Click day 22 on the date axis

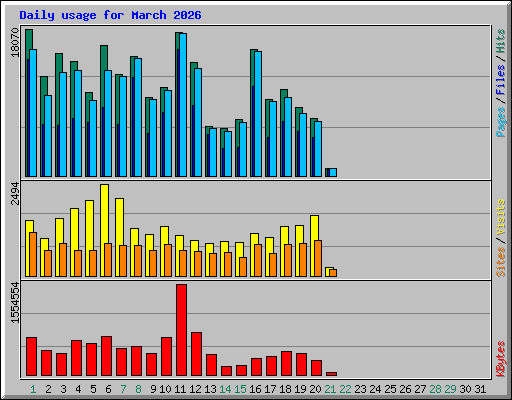click(x=345, y=389)
